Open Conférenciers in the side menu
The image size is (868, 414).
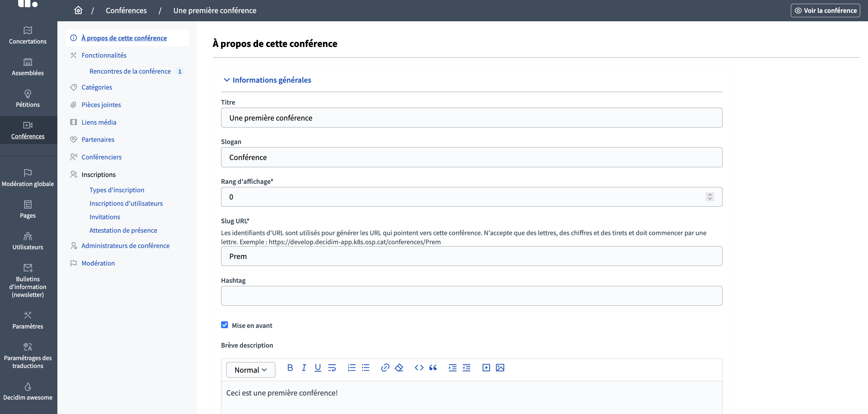click(101, 157)
